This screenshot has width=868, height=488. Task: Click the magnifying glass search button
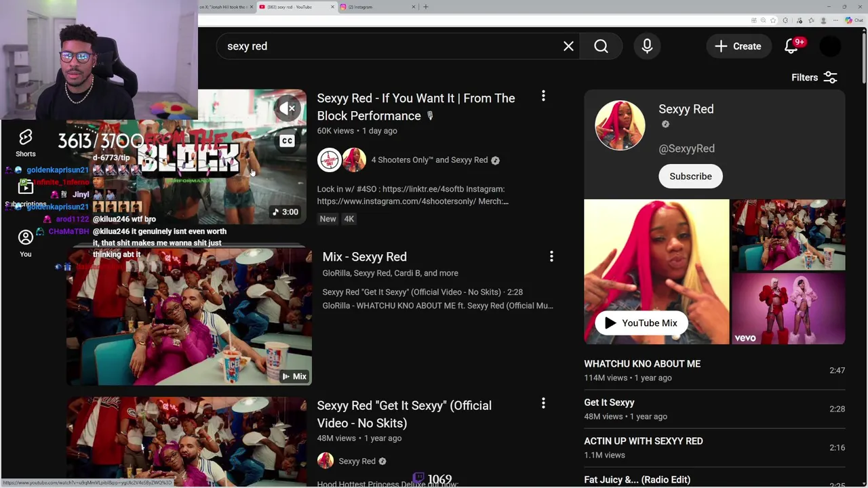pos(601,46)
